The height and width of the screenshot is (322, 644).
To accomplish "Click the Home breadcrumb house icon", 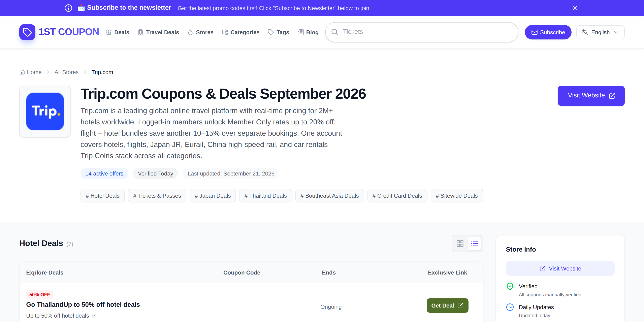I will coord(22,72).
